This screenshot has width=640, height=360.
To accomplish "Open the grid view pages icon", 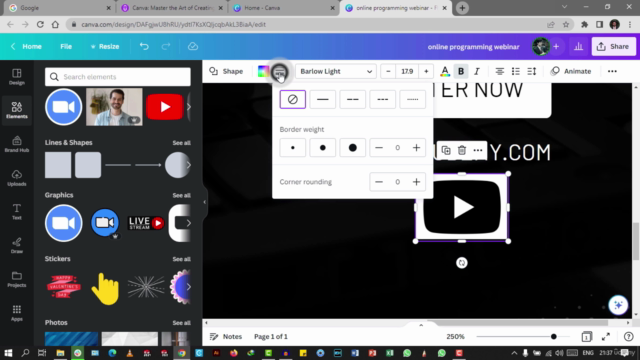I will tap(586, 337).
